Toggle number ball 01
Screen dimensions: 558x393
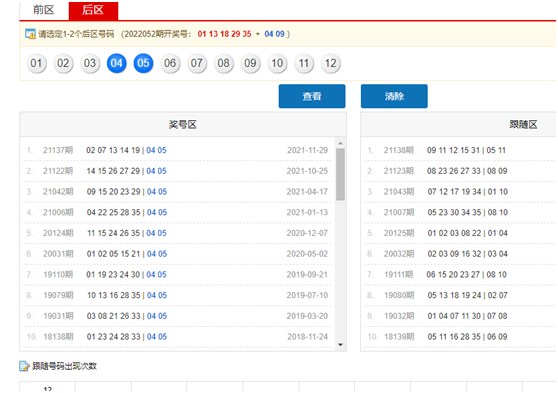[x=36, y=63]
